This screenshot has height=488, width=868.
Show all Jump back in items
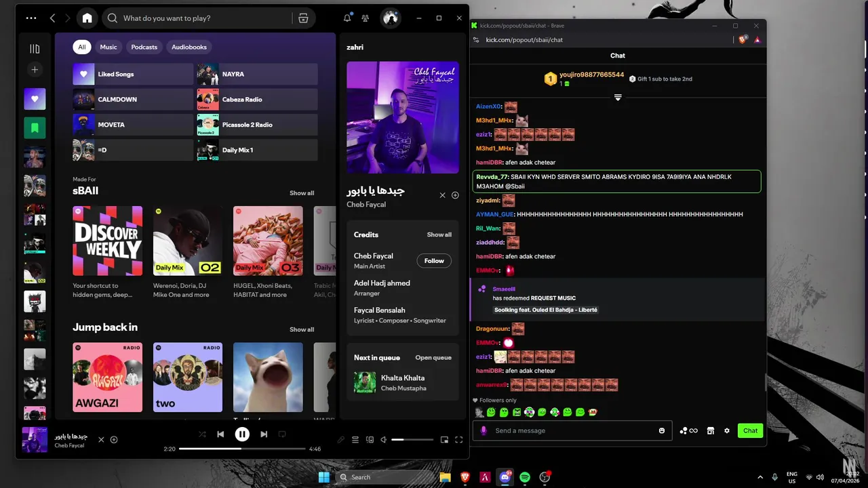pos(302,329)
